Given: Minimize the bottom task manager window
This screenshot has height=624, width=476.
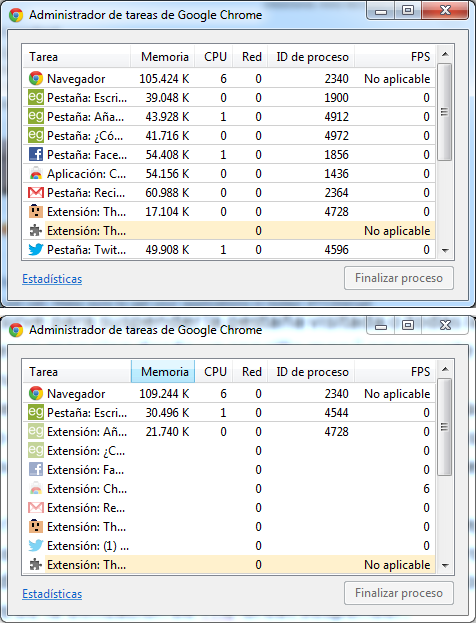Looking at the screenshot, I should click(381, 326).
